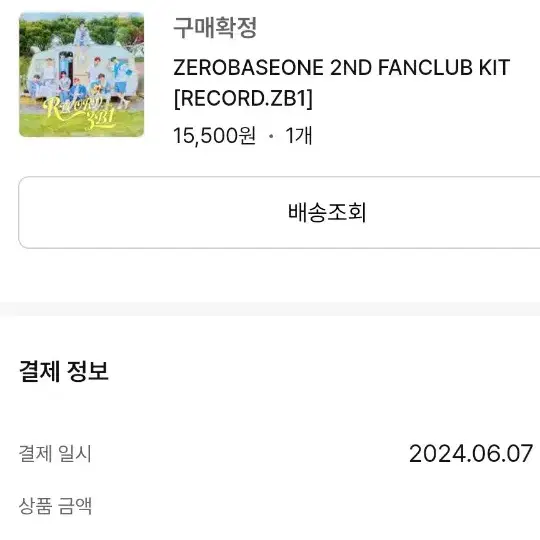The height and width of the screenshot is (540, 540).
Task: Click the 결제 일시 label
Action: (55, 453)
